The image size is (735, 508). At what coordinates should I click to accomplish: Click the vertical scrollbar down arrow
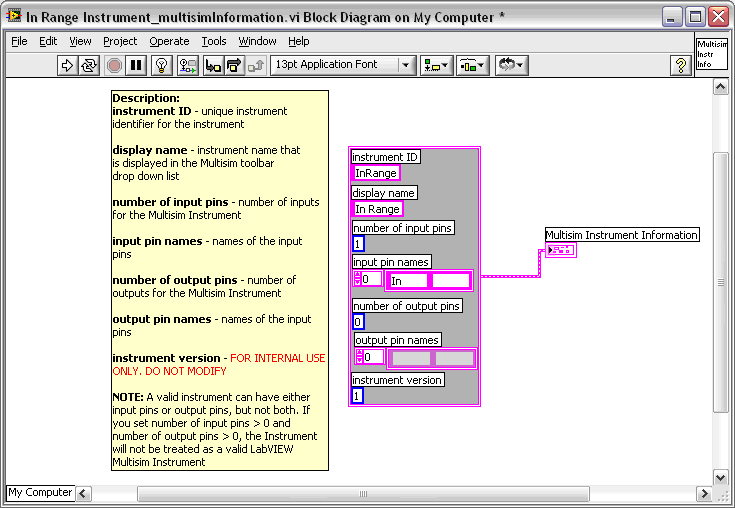[719, 477]
